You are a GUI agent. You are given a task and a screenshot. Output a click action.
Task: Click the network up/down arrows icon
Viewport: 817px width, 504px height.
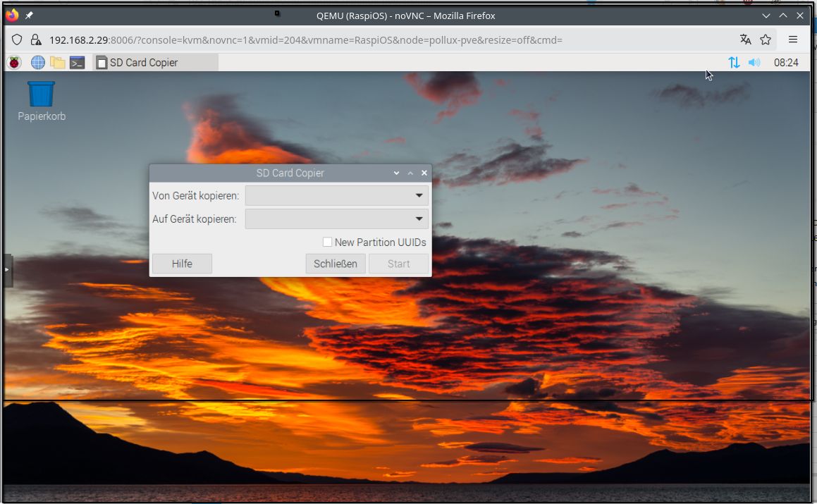734,62
